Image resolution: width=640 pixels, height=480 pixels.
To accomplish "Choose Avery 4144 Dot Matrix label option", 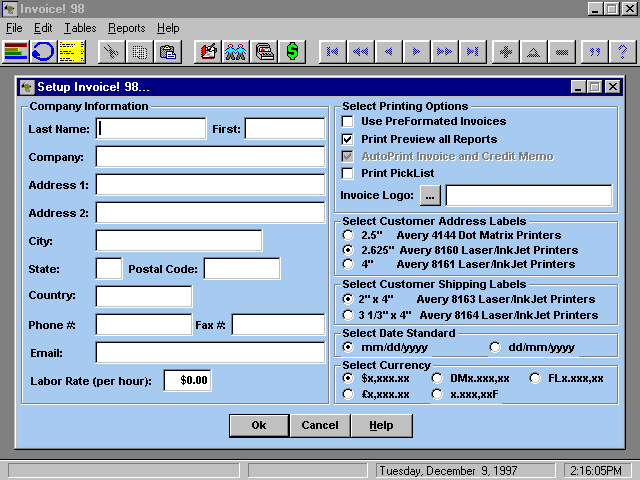I will coord(348,234).
